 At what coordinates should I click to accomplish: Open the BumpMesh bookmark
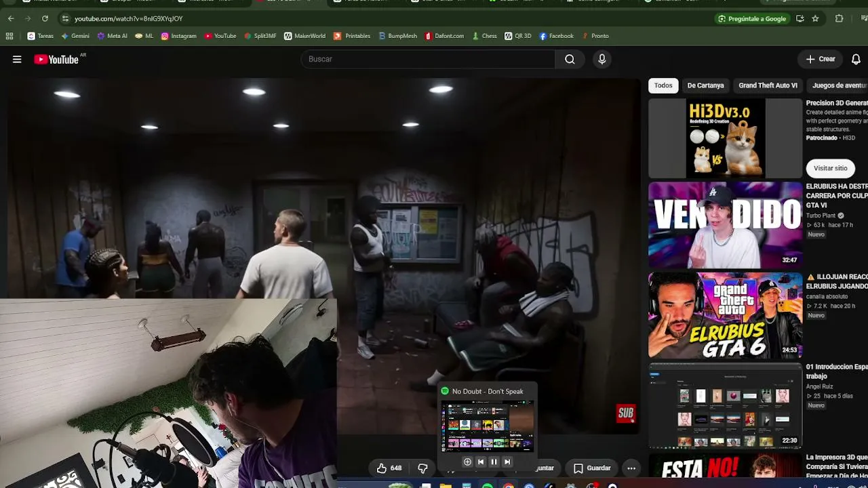(x=397, y=36)
